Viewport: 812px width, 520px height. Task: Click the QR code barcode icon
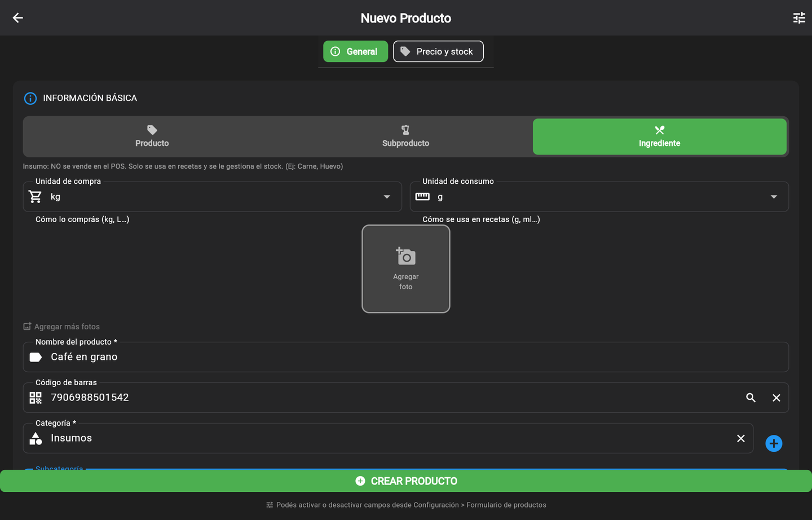click(x=36, y=398)
